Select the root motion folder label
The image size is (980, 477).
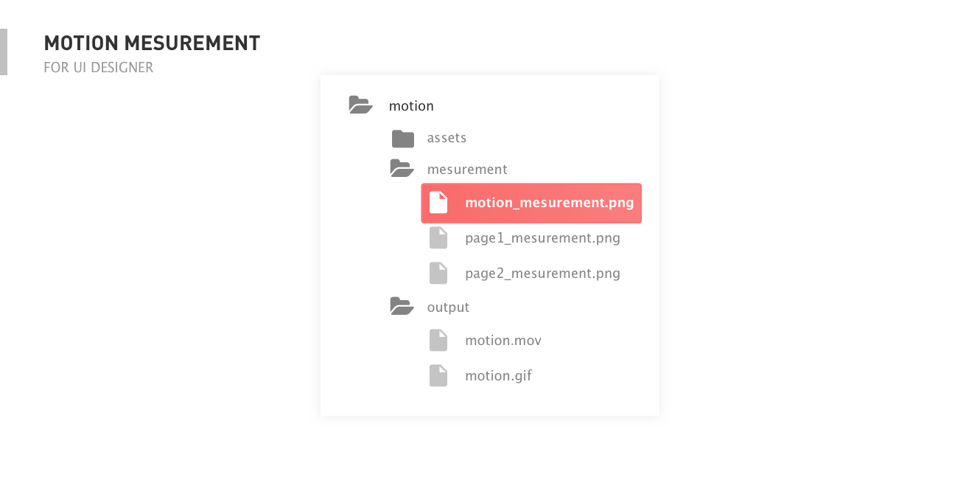[x=411, y=105]
